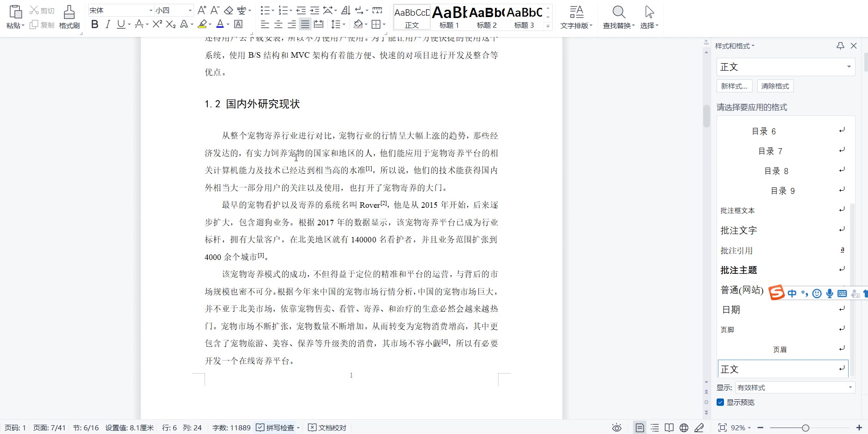Click the sort icon in the ribbon

click(346, 10)
